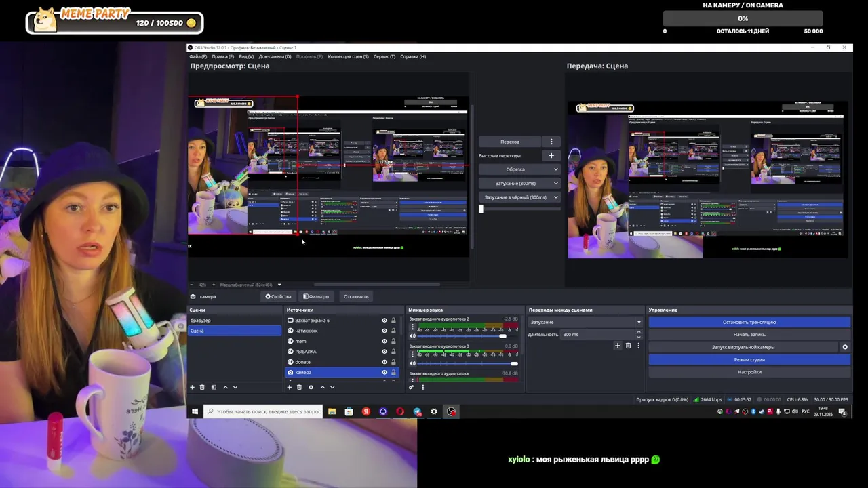868x488 pixels.
Task: Open Свойства for selected source
Action: [278, 296]
